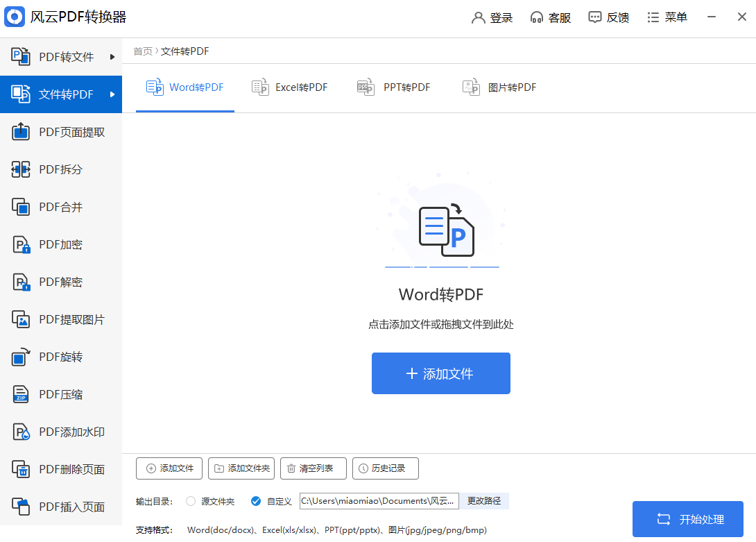Expand the 文件转PDF submenu arrow

tap(112, 94)
